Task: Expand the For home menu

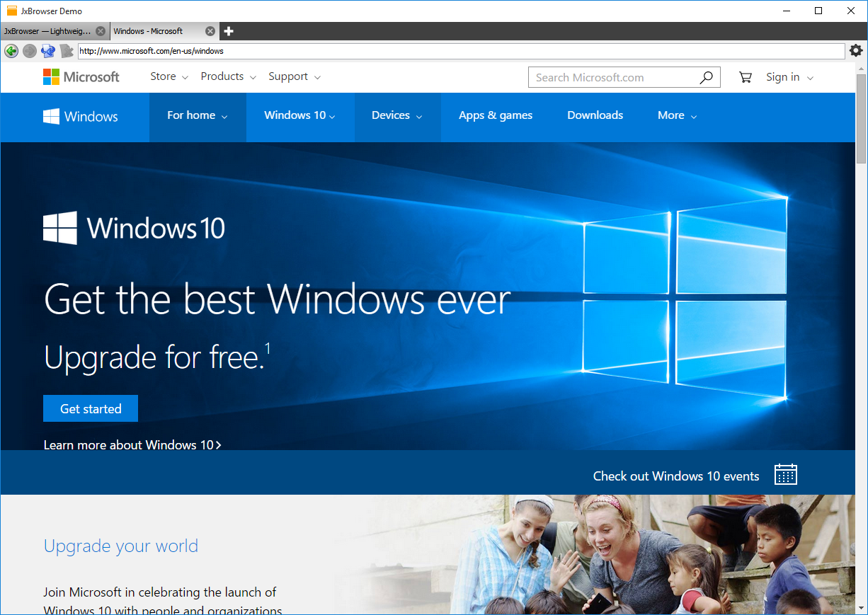Action: click(198, 116)
